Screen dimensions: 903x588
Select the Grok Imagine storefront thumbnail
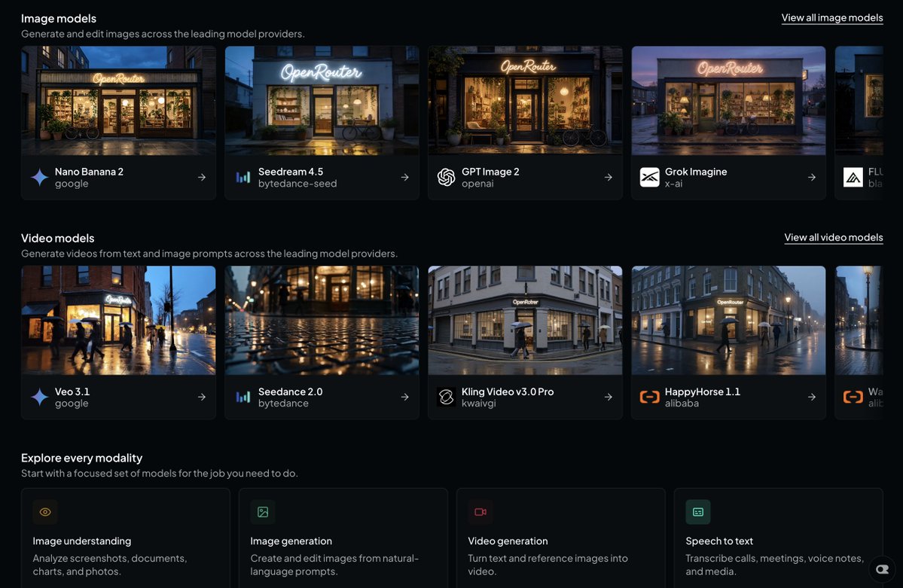(728, 101)
